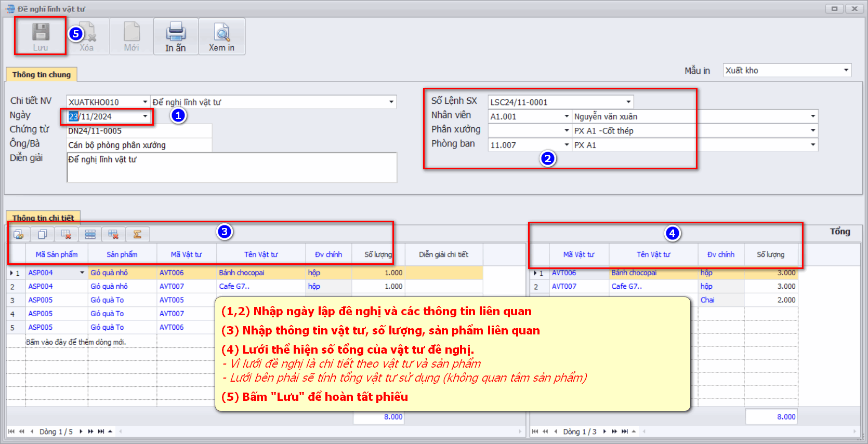Open the ASP004 dropdown in row 1
The width and height of the screenshot is (868, 444).
pyautogui.click(x=82, y=273)
